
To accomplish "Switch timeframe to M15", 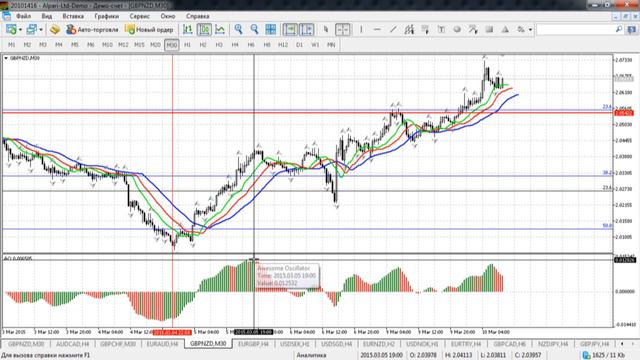I will click(x=139, y=45).
